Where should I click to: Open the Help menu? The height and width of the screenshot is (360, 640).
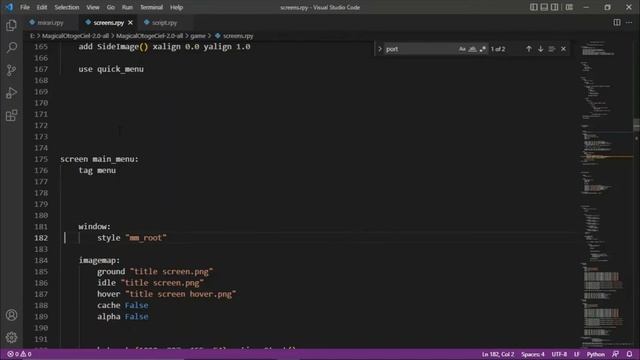176,7
